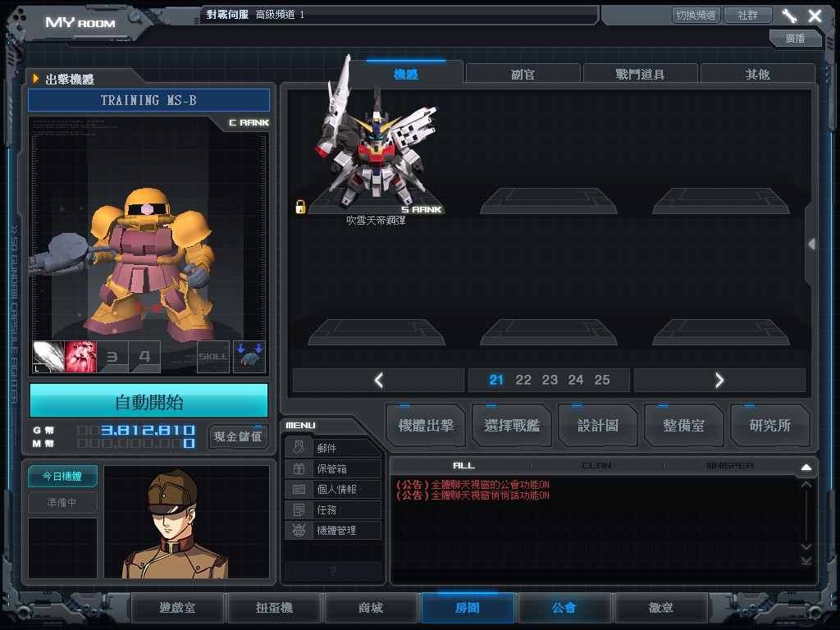Open the 徽章 badge navigation tab
Viewport: 840px width, 630px height.
661,608
